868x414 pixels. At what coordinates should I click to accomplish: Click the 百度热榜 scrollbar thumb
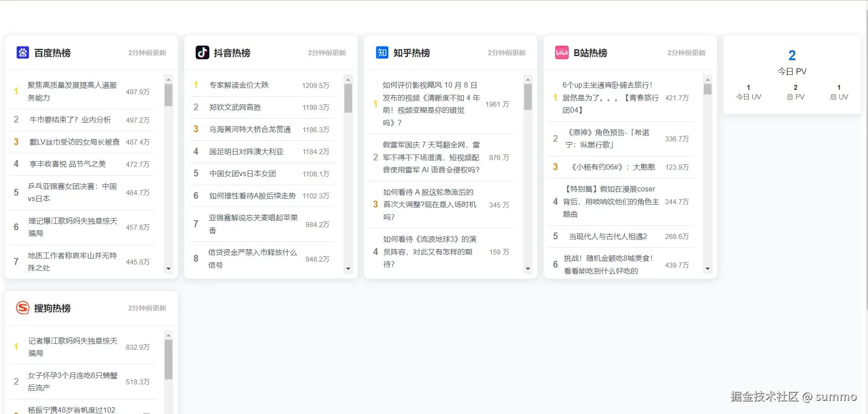[x=168, y=95]
